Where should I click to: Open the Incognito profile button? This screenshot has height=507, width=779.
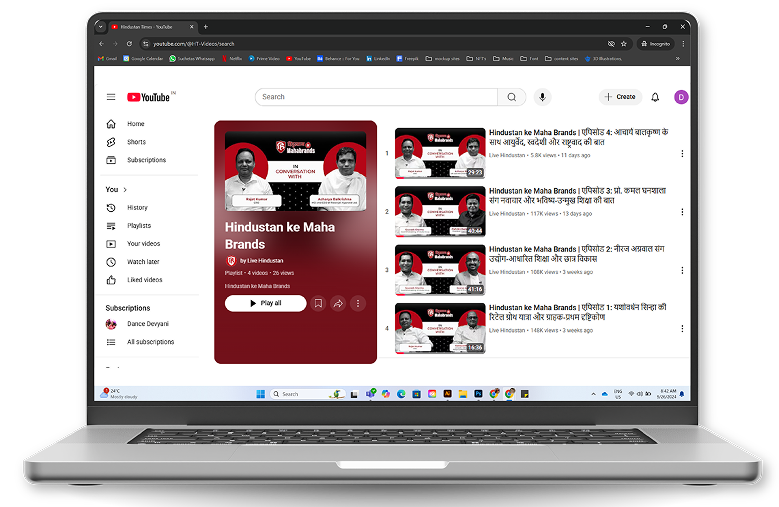(656, 44)
